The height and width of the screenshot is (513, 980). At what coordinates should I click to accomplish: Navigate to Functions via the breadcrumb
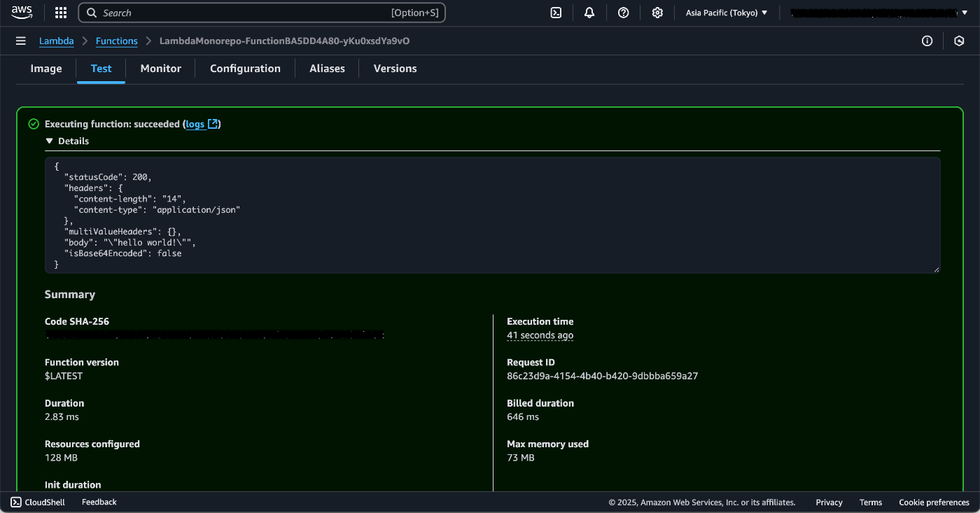point(116,41)
